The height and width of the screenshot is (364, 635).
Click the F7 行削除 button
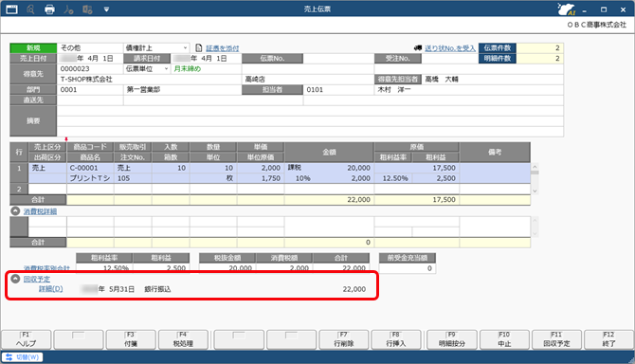344,339
